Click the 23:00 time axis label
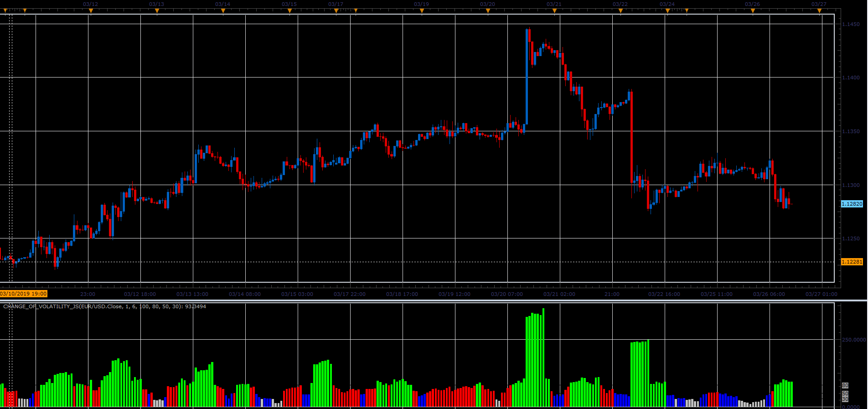Screen dimensions: 868x409 (x=88, y=294)
